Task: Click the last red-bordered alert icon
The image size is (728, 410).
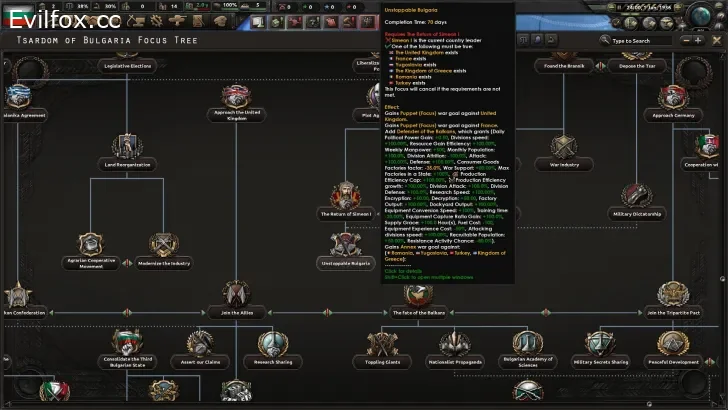Action: (368, 22)
